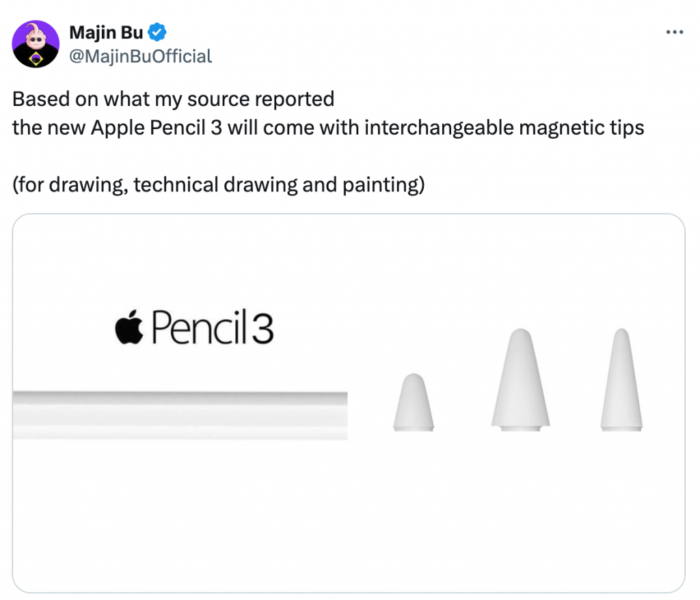
Task: Click the word "source" in the tweet
Action: 219,100
